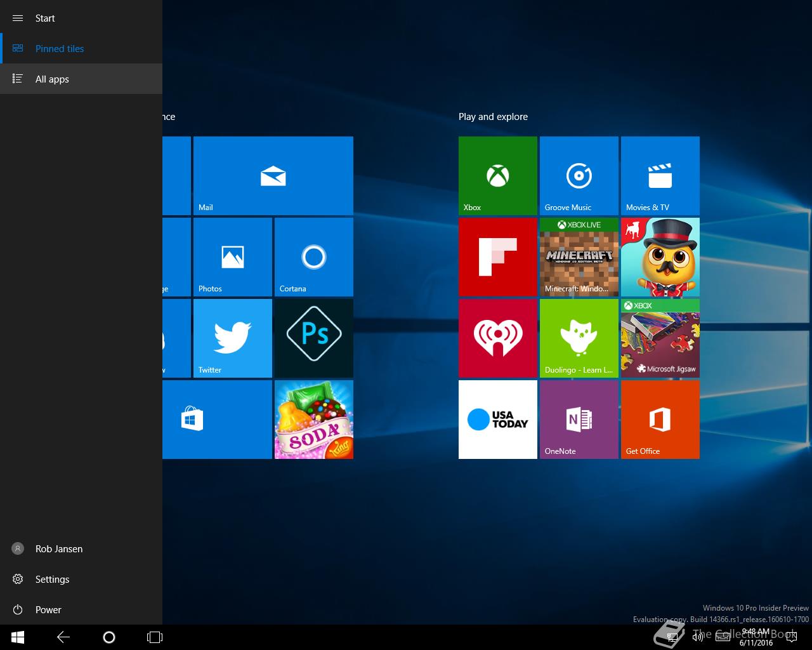
Task: Open the Rob Jansen account menu
Action: tap(81, 548)
